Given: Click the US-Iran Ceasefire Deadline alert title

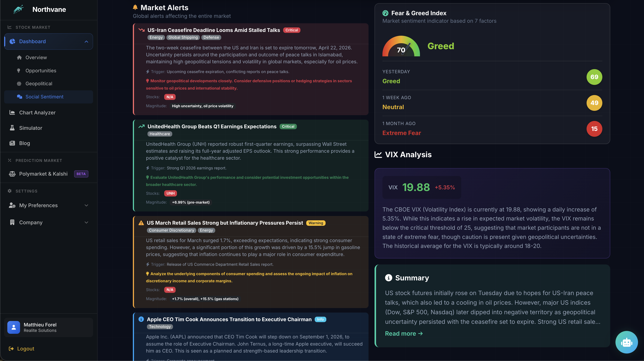Looking at the screenshot, I should (x=214, y=30).
